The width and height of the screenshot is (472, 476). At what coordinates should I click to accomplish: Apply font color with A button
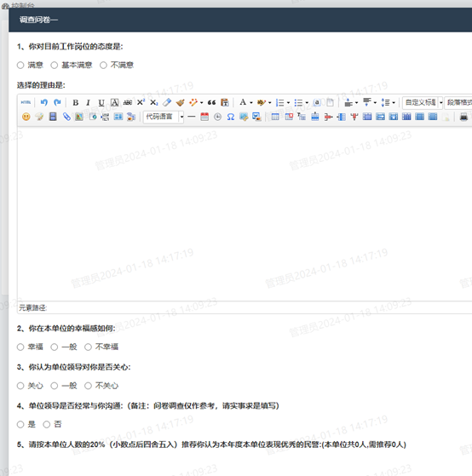click(x=243, y=102)
